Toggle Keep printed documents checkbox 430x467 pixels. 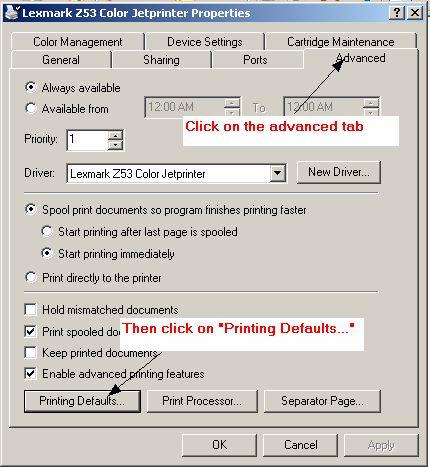30,352
